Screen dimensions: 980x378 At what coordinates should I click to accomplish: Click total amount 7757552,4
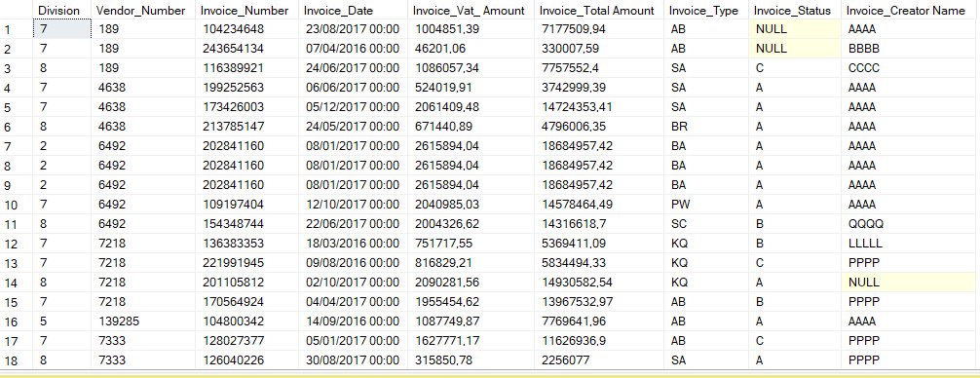[571, 67]
